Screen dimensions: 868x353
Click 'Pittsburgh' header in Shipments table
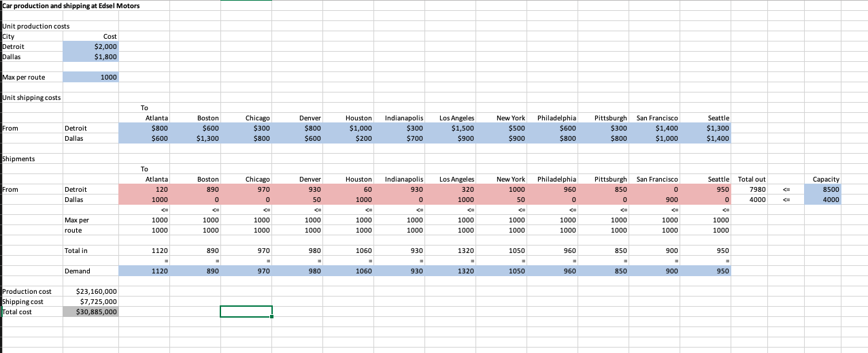[611, 179]
